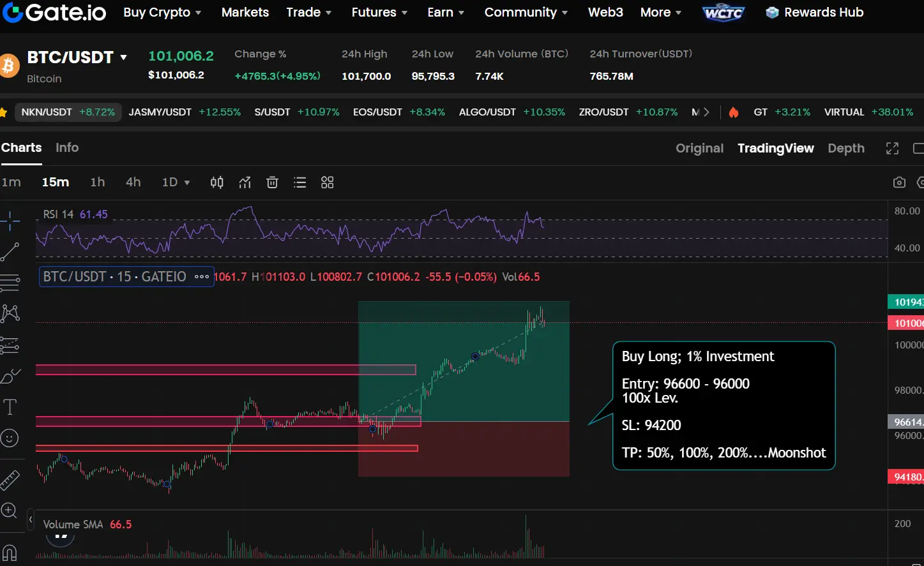Open more options on BTC/USDT legend
The image size is (924, 566).
point(202,276)
